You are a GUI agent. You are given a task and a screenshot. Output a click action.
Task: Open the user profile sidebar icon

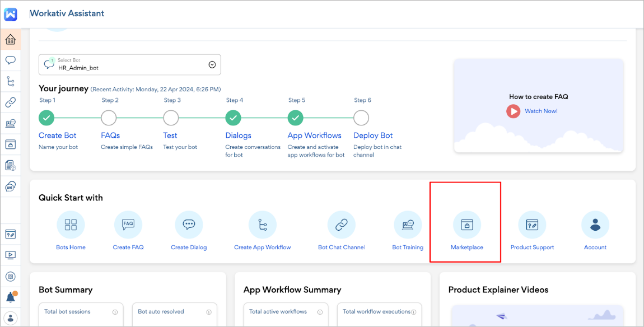11,317
